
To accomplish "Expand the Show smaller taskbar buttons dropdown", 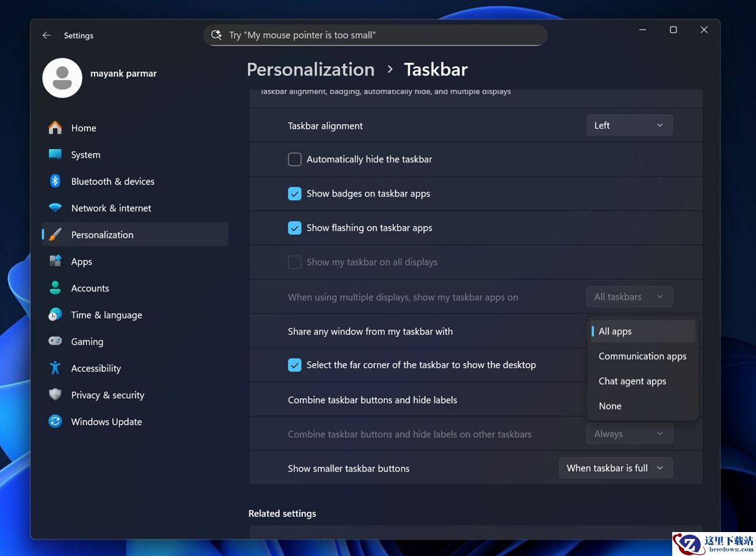I will click(x=615, y=468).
